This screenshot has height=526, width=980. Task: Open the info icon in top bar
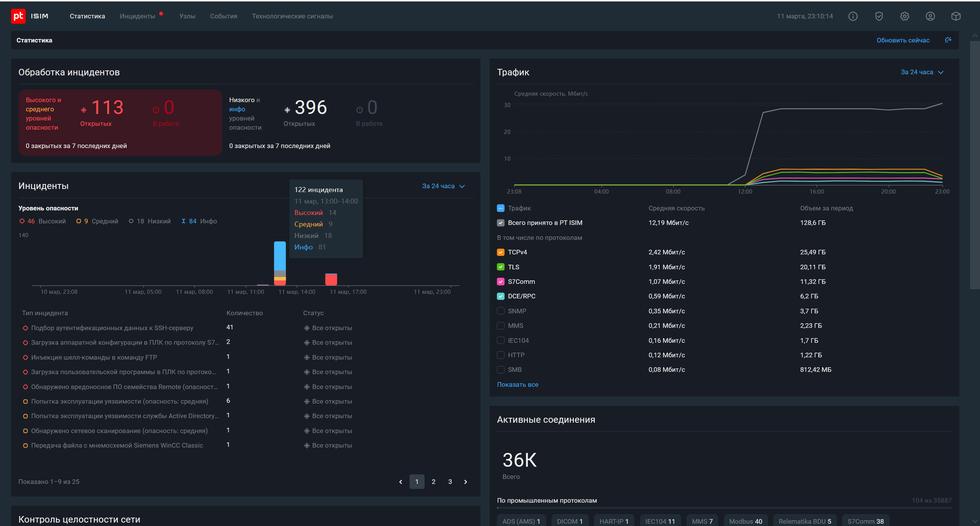pos(853,16)
